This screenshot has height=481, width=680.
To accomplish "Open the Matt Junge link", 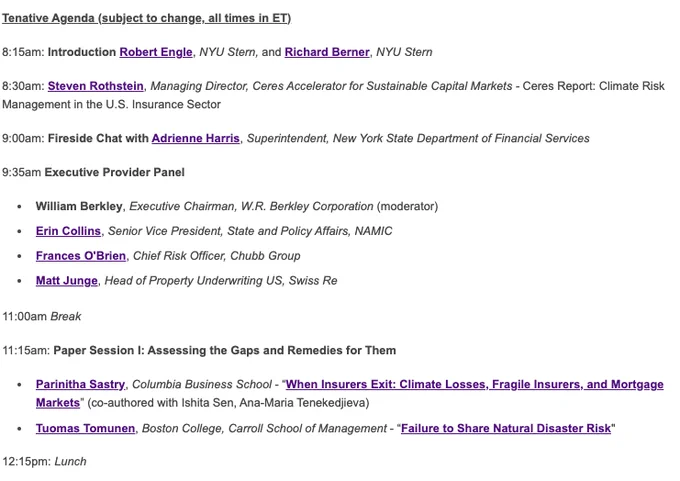I will [x=67, y=281].
